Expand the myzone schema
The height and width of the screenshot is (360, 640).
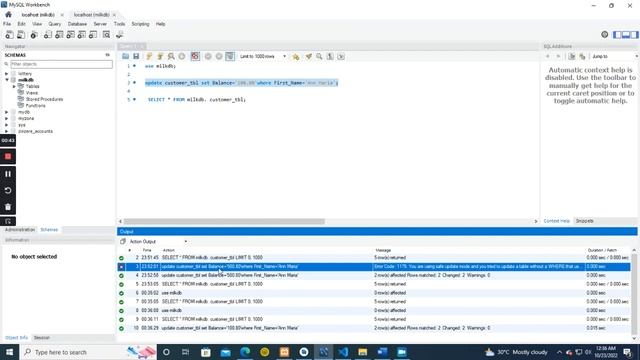(7, 118)
